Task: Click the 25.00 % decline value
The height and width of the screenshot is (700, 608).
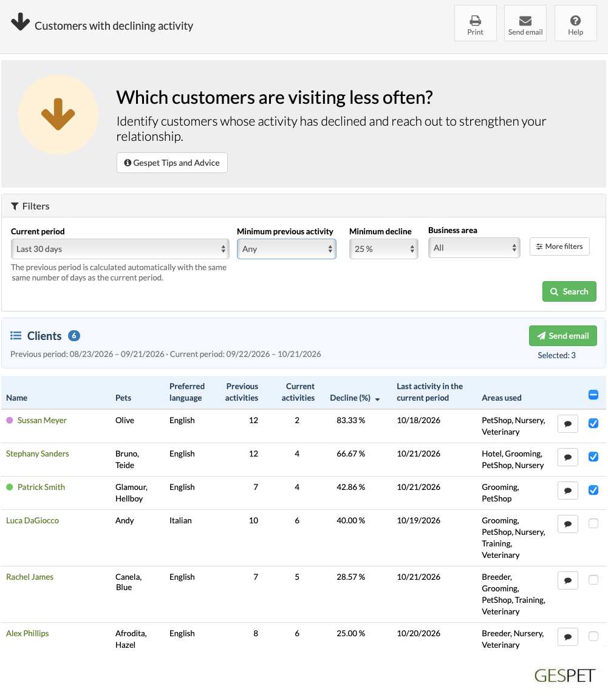Action: (350, 633)
